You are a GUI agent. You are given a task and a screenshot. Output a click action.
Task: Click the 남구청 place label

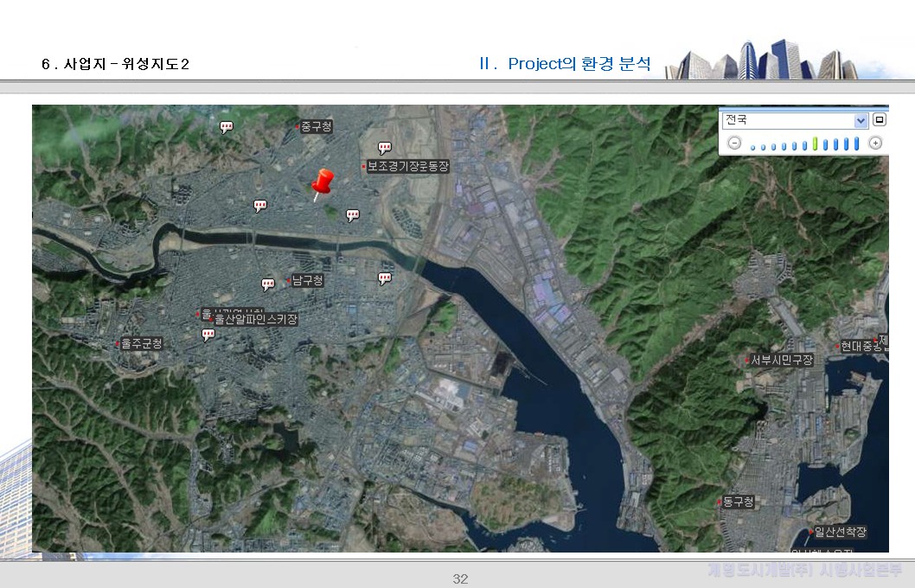point(307,280)
